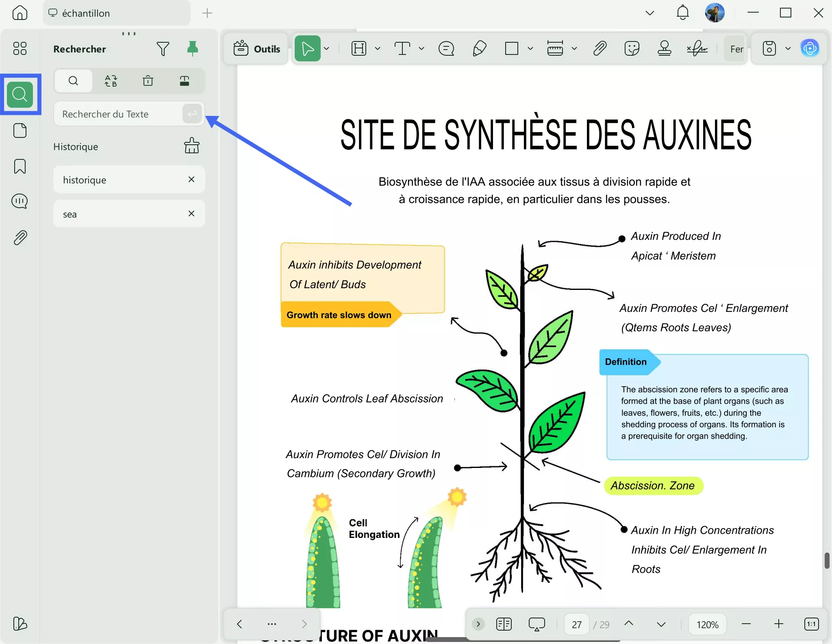Open the AI assistant icon top right
Image resolution: width=832 pixels, height=644 pixels.
point(811,48)
